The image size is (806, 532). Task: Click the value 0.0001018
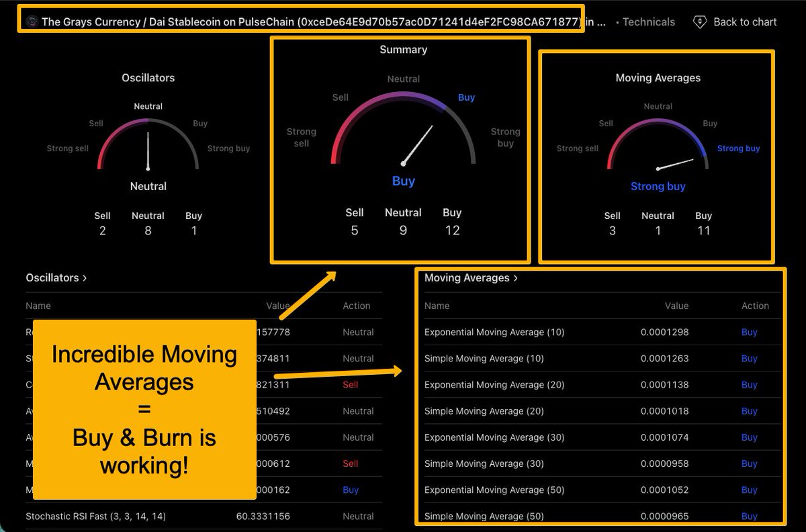[x=664, y=410]
